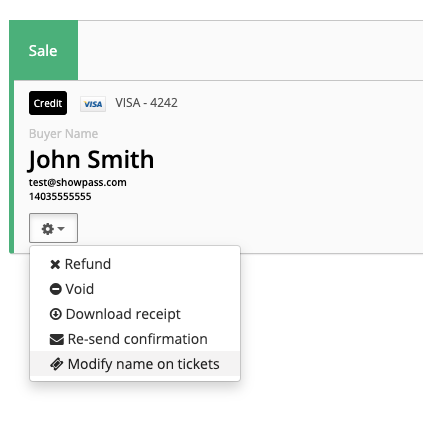Click the ticket icon beside Modify name
The width and height of the screenshot is (423, 423).
click(57, 364)
